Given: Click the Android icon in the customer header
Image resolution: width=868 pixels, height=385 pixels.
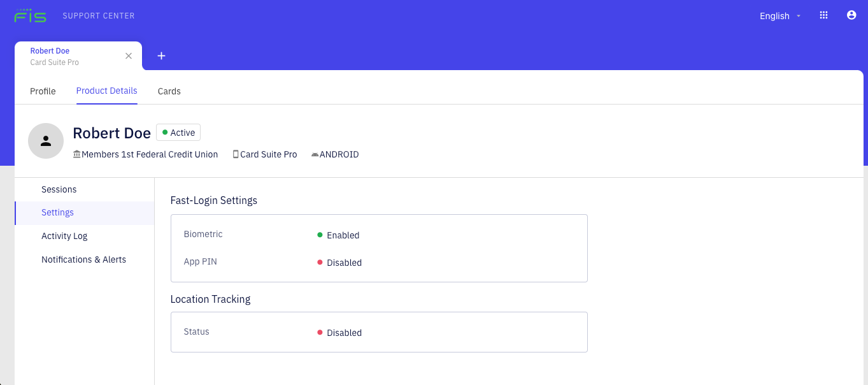Looking at the screenshot, I should pos(314,154).
